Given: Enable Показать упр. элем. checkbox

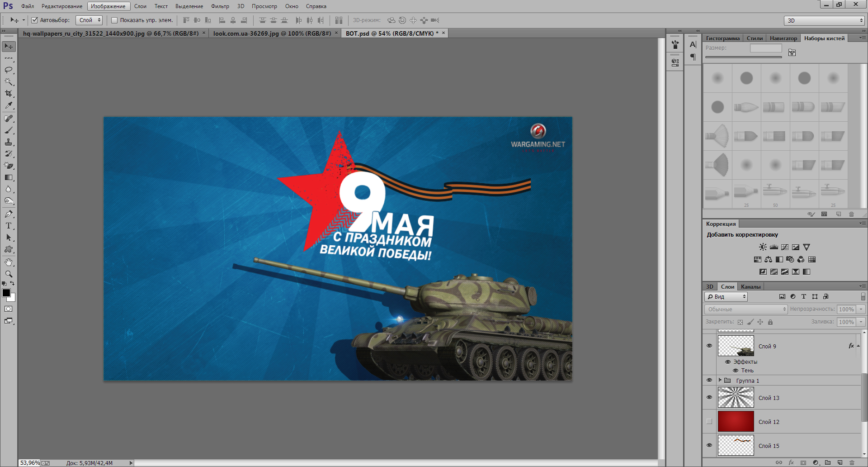Looking at the screenshot, I should point(114,20).
